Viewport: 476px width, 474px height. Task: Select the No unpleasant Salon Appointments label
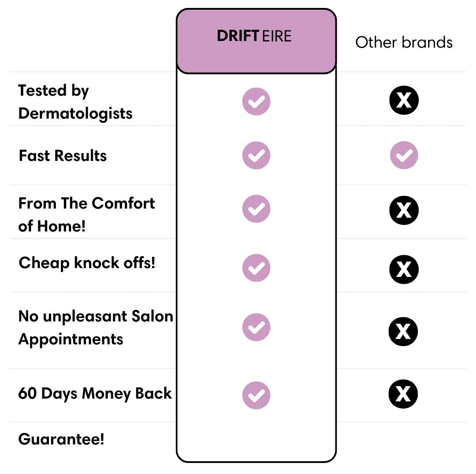(96, 328)
